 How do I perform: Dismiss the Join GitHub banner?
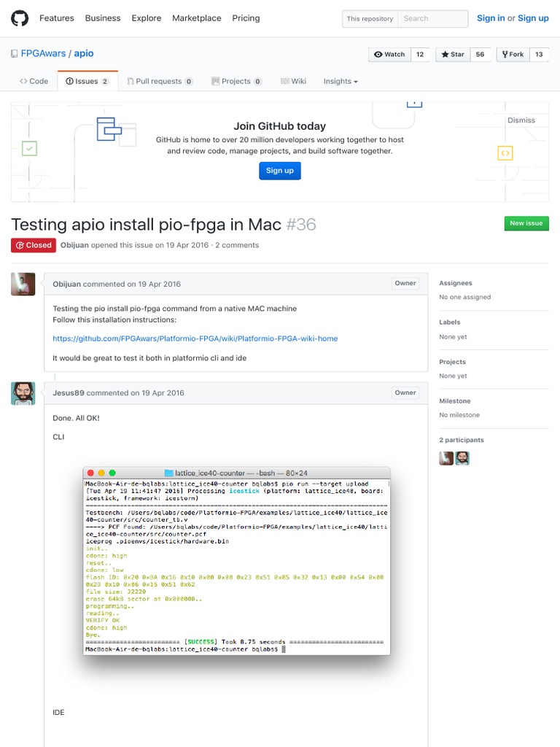click(521, 120)
